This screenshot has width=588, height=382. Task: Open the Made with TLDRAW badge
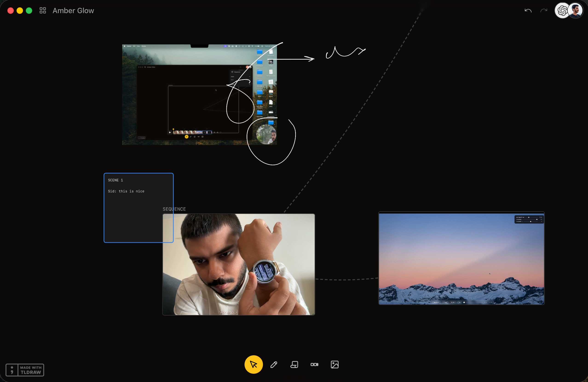pos(25,370)
